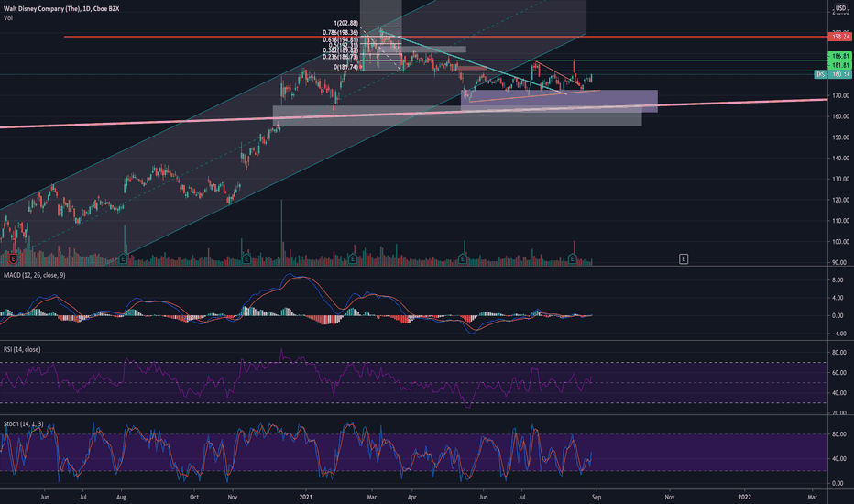Click the DIS last price label

[833, 74]
